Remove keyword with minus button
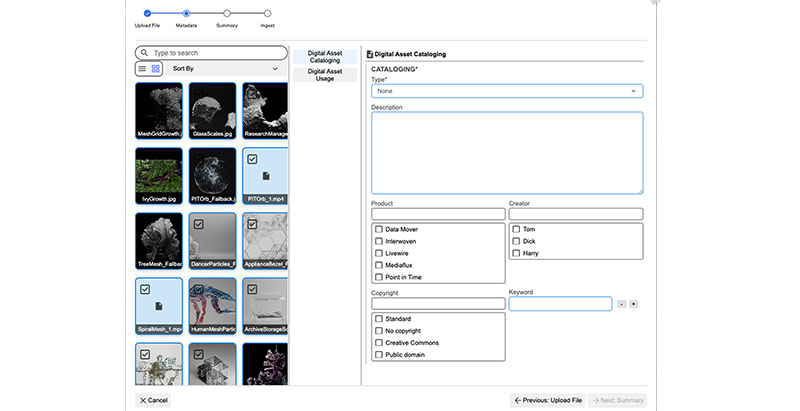 coord(621,304)
